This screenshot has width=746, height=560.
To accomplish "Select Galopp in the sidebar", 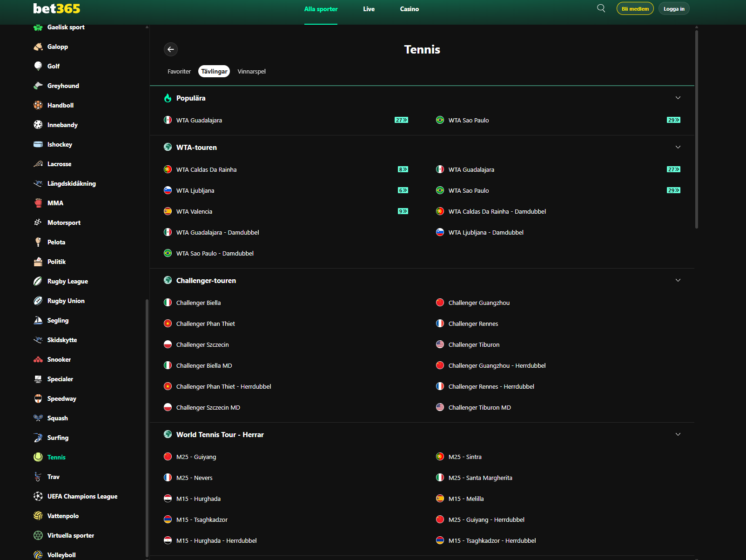I will [x=58, y=47].
